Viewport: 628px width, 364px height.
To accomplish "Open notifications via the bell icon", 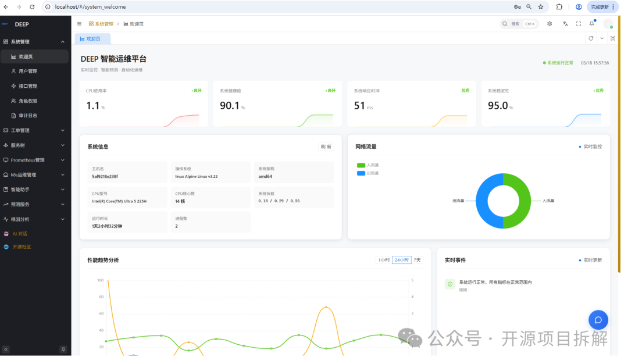I will (591, 24).
